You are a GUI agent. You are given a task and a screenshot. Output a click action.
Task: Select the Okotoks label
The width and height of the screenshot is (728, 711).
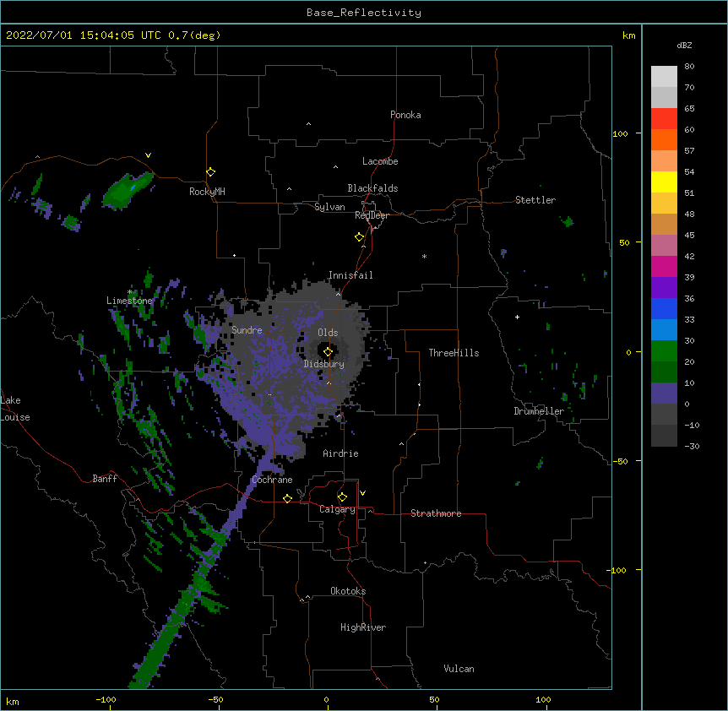point(348,591)
